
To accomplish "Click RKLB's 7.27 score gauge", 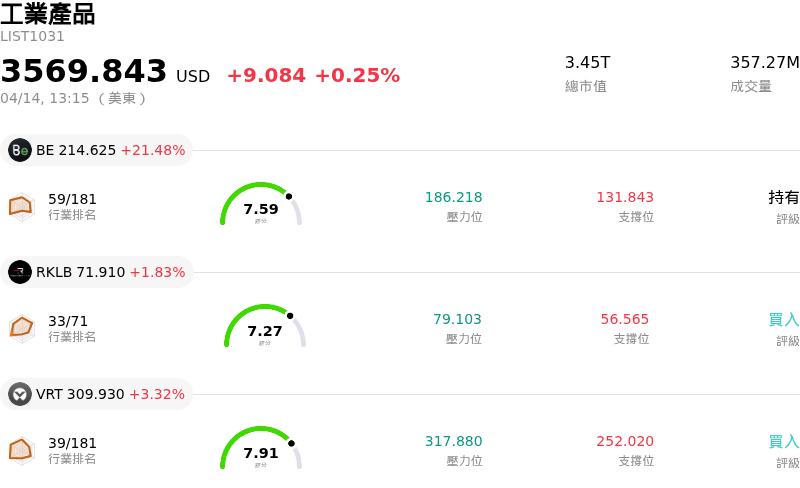I will click(265, 327).
